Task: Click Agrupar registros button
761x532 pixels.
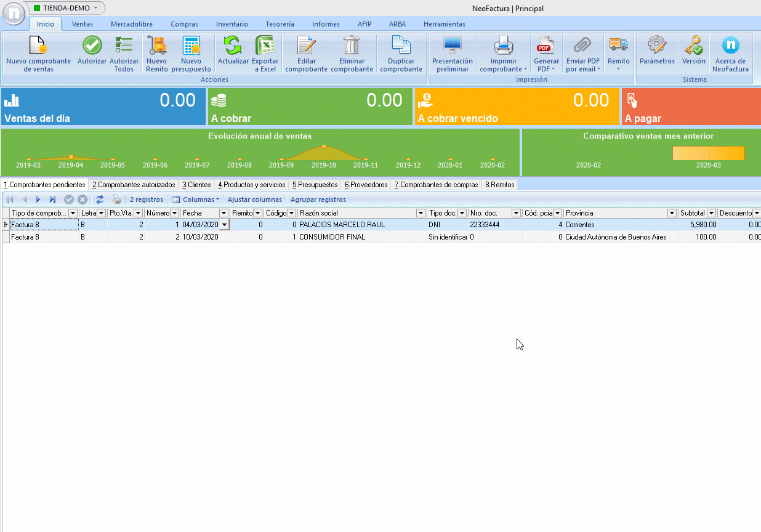Action: (318, 199)
